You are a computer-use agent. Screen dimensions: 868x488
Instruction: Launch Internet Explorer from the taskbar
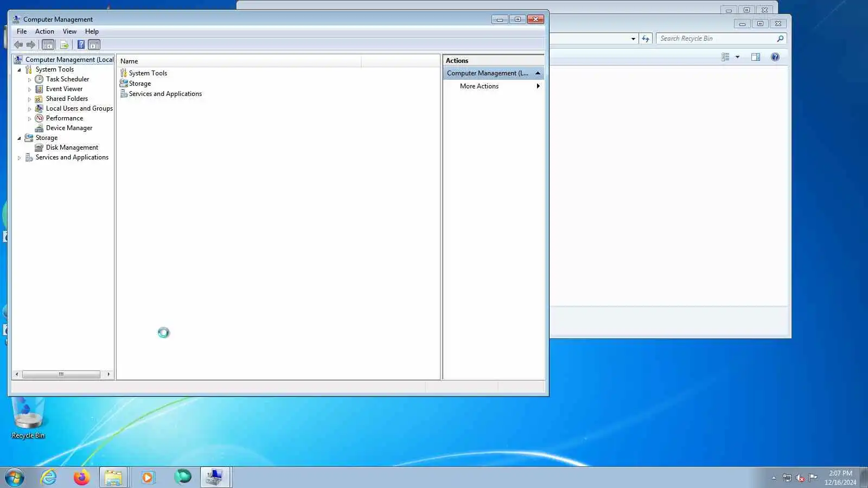click(49, 477)
